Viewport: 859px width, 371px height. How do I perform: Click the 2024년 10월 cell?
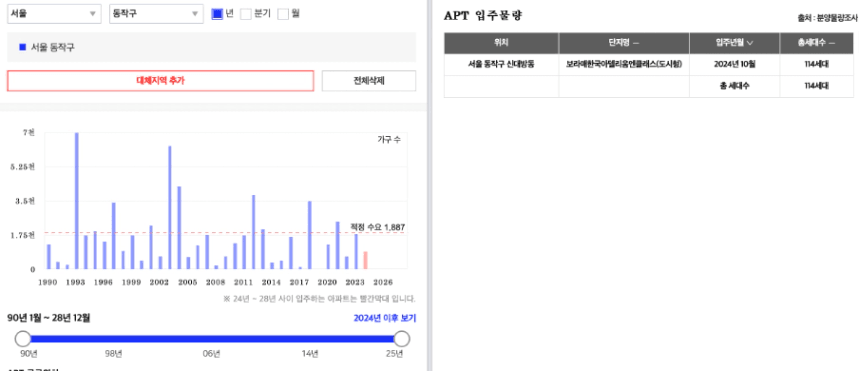(734, 64)
